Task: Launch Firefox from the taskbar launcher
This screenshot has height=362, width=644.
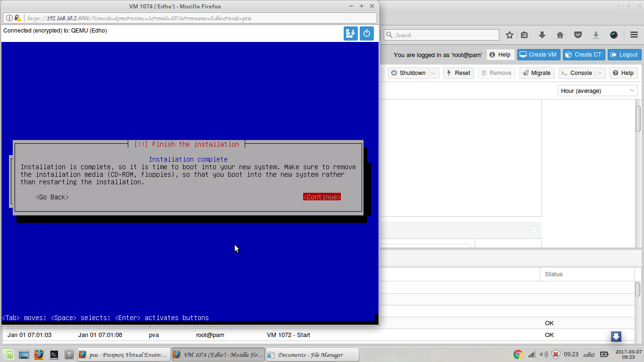Action: click(x=39, y=354)
